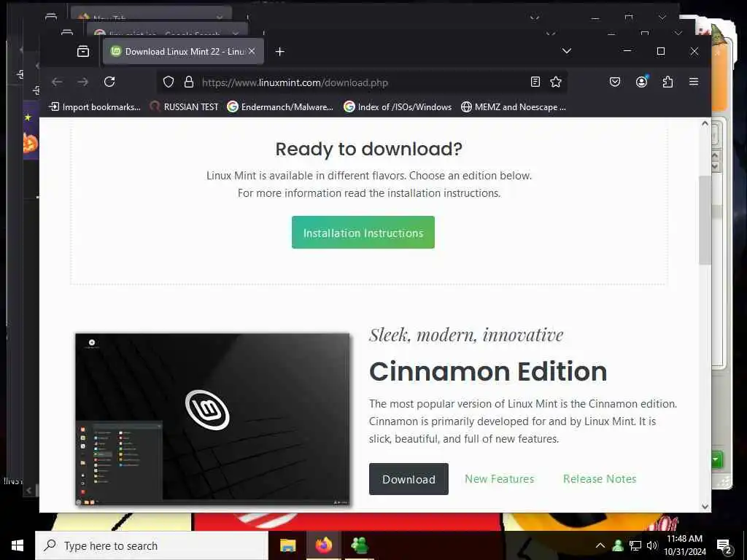Close the Download Linux Mint 22 tab
Image resolution: width=747 pixels, height=560 pixels.
point(252,51)
